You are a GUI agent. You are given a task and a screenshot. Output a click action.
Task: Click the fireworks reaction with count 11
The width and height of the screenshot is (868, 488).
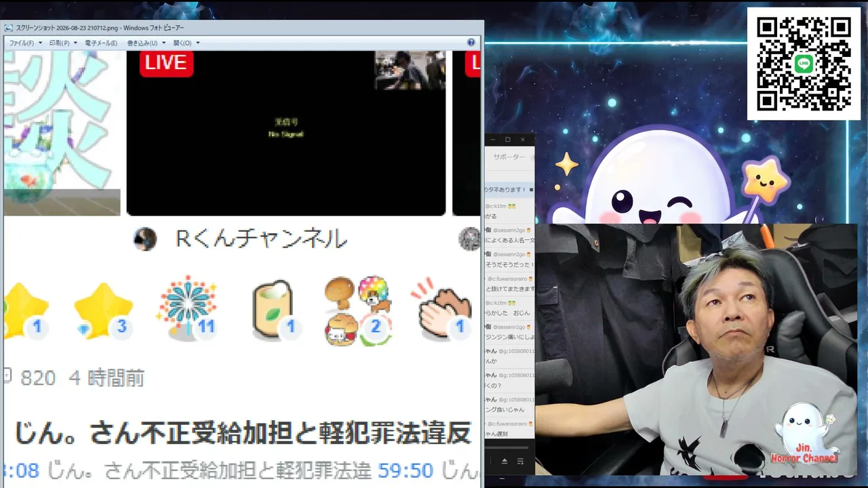pyautogui.click(x=188, y=308)
